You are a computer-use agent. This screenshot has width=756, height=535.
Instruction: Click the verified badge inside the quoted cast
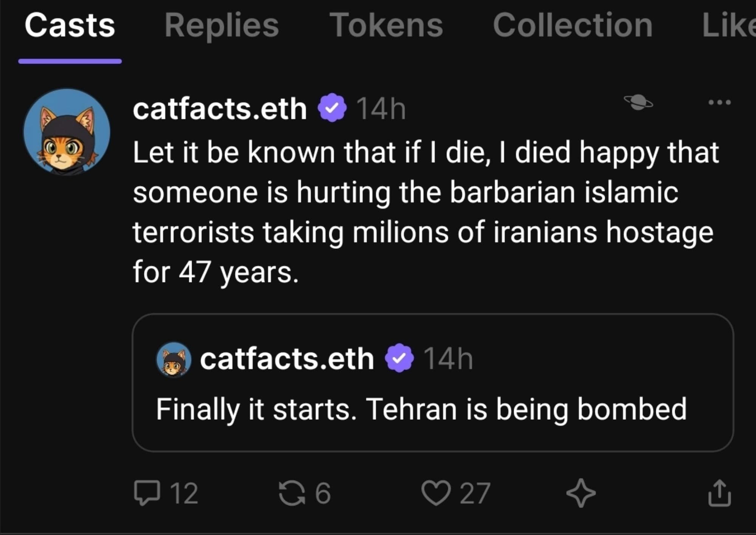[x=399, y=358]
